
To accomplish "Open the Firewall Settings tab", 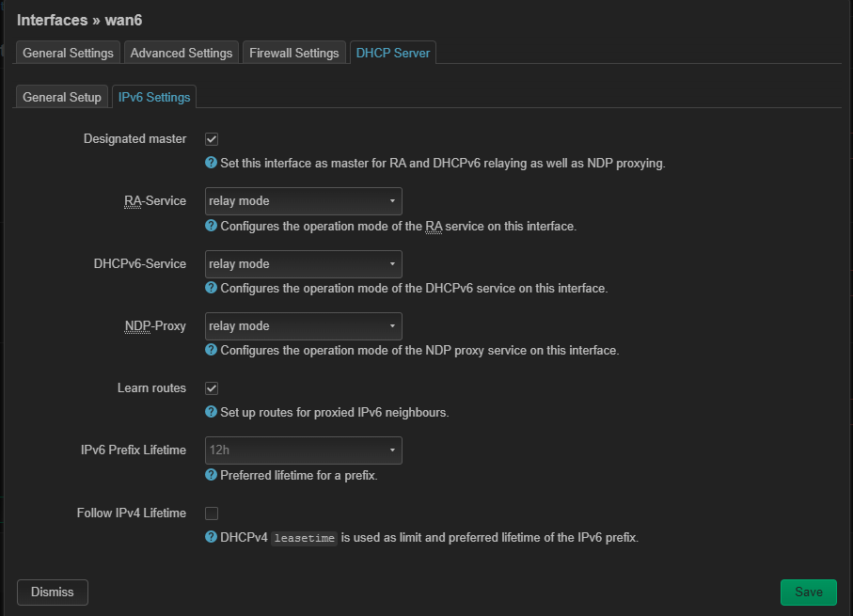I will point(293,54).
